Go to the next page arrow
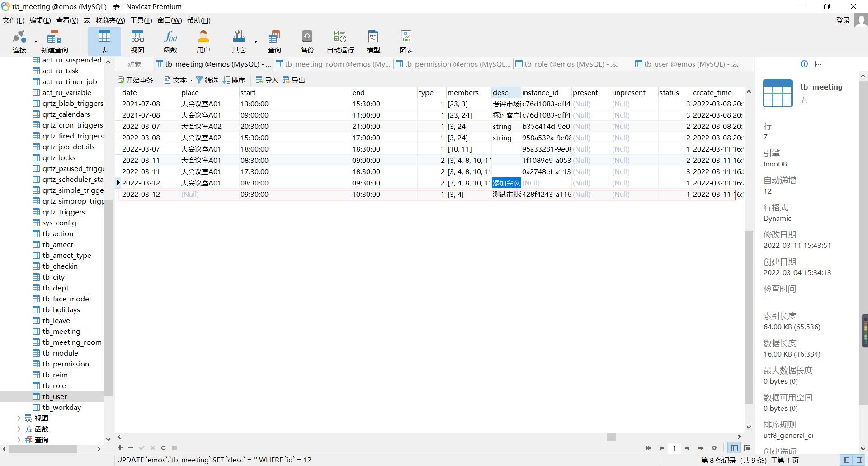 click(687, 448)
